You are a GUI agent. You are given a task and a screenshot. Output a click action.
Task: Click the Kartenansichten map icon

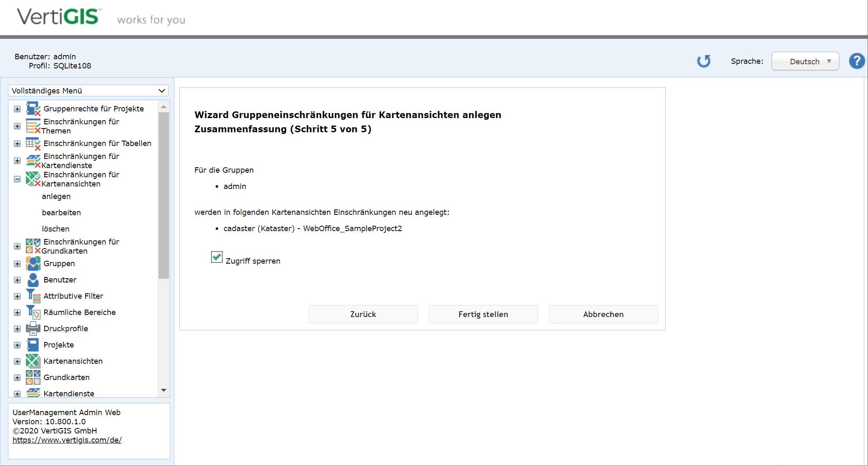click(x=33, y=361)
